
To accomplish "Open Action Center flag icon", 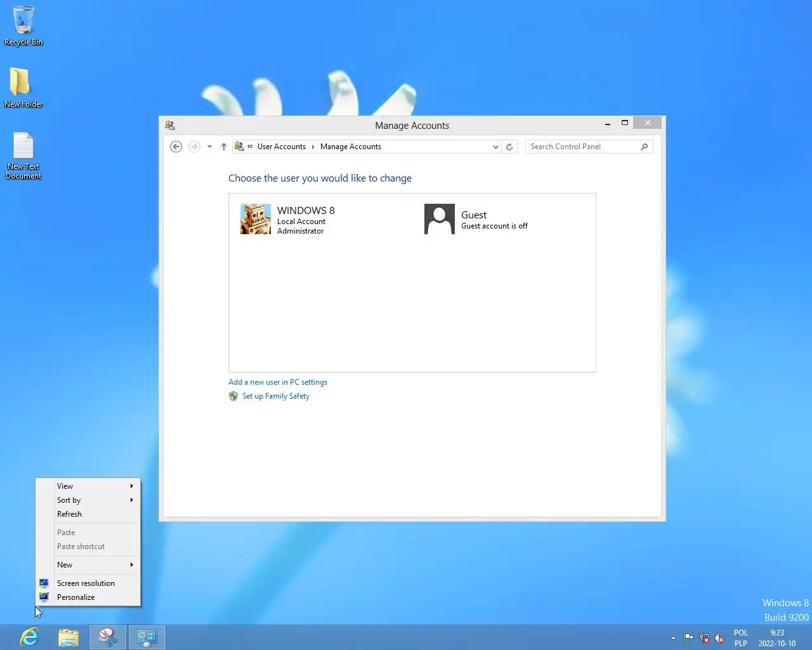I will (688, 638).
